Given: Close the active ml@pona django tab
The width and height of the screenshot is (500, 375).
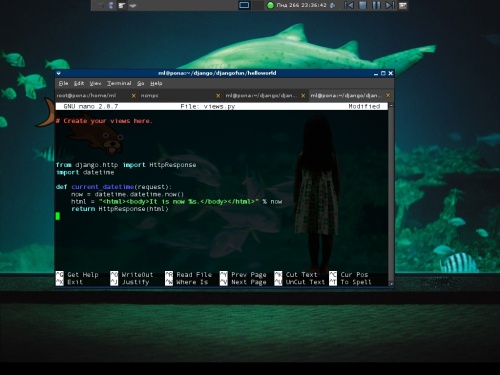Looking at the screenshot, I should 388,95.
